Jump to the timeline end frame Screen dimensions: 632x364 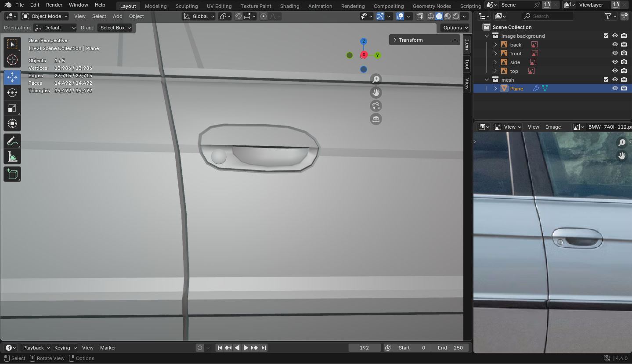(x=264, y=348)
